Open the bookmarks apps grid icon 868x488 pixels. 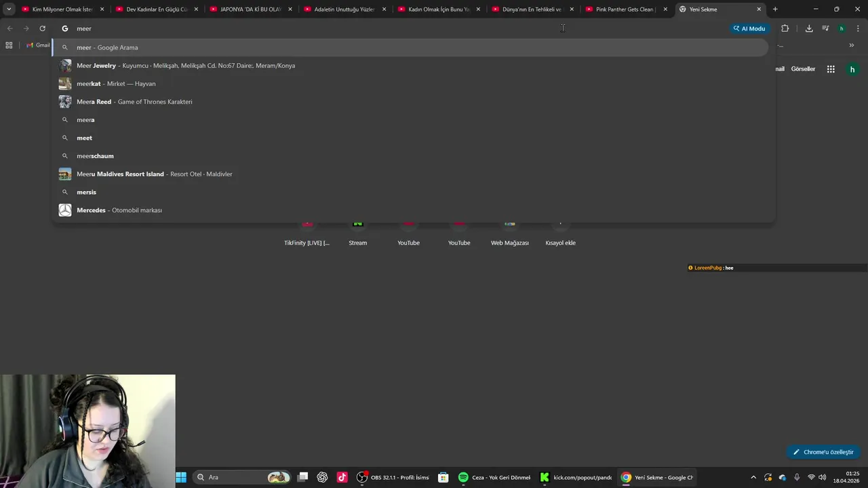pyautogui.click(x=9, y=45)
